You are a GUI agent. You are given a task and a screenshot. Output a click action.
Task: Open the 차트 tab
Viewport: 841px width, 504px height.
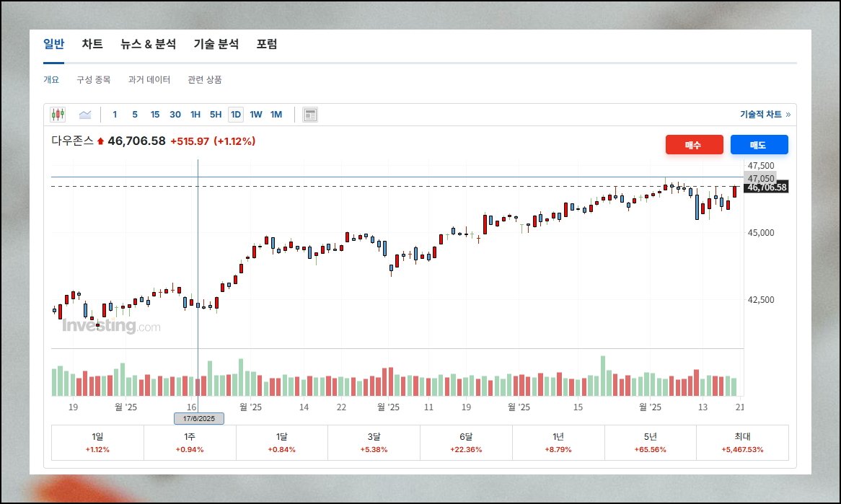[92, 44]
